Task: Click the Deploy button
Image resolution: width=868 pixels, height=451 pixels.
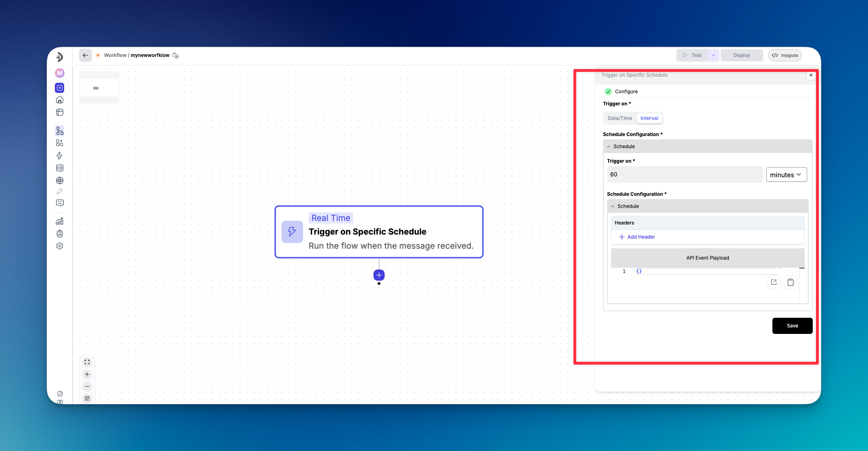Action: tap(742, 55)
